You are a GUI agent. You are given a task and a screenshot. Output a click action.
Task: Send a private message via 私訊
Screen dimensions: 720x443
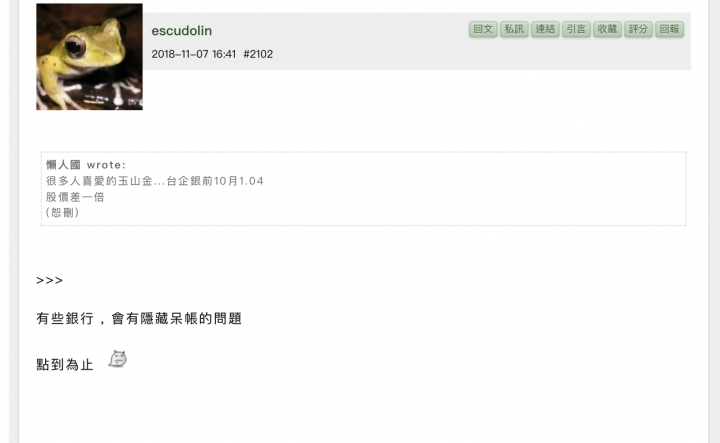[514, 29]
